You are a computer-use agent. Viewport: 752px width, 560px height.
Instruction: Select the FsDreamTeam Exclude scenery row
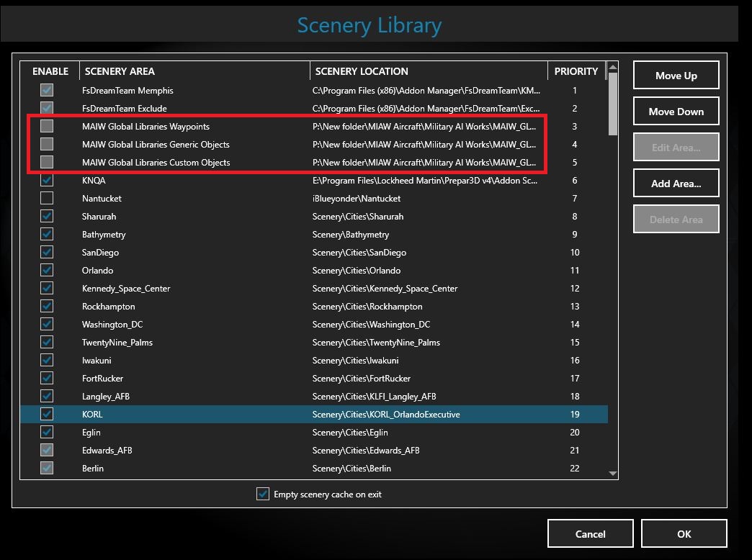[314, 109]
